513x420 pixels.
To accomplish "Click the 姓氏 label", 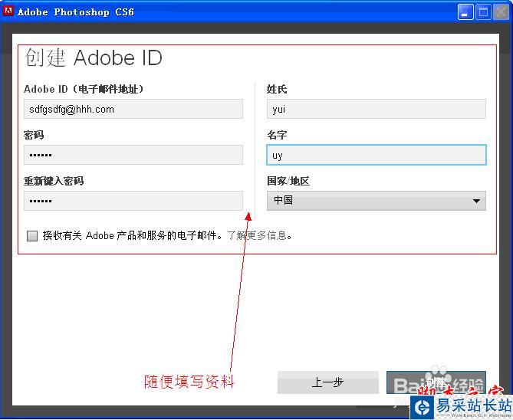I will click(x=277, y=89).
